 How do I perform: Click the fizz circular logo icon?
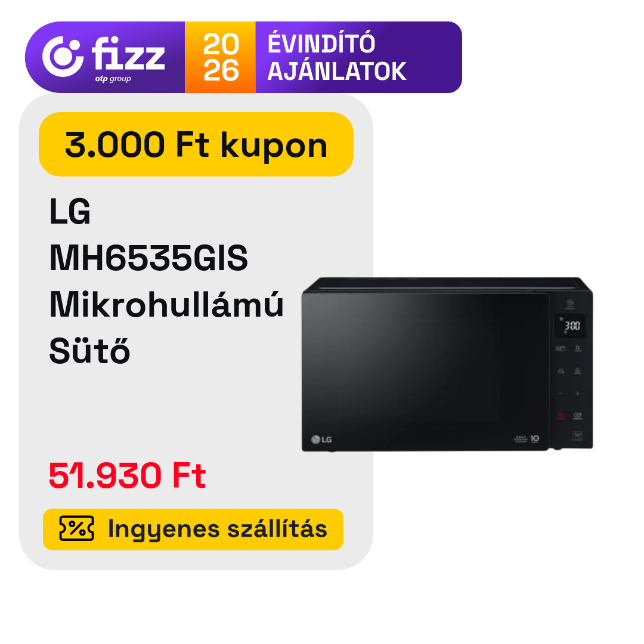63,56
